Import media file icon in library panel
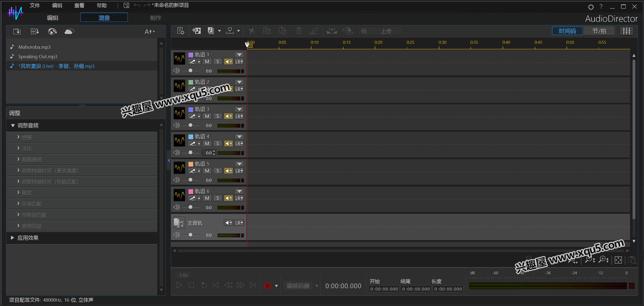This screenshot has width=644, height=306. pyautogui.click(x=17, y=31)
